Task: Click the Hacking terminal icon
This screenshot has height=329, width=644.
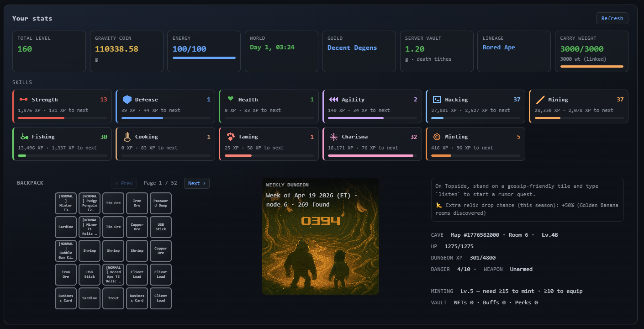Action: point(437,100)
